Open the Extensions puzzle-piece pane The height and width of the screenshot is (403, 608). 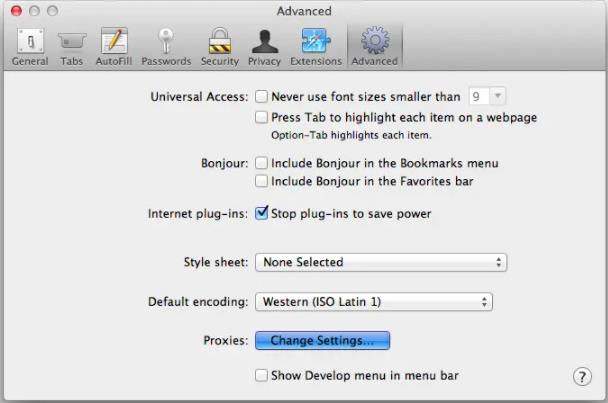[316, 47]
